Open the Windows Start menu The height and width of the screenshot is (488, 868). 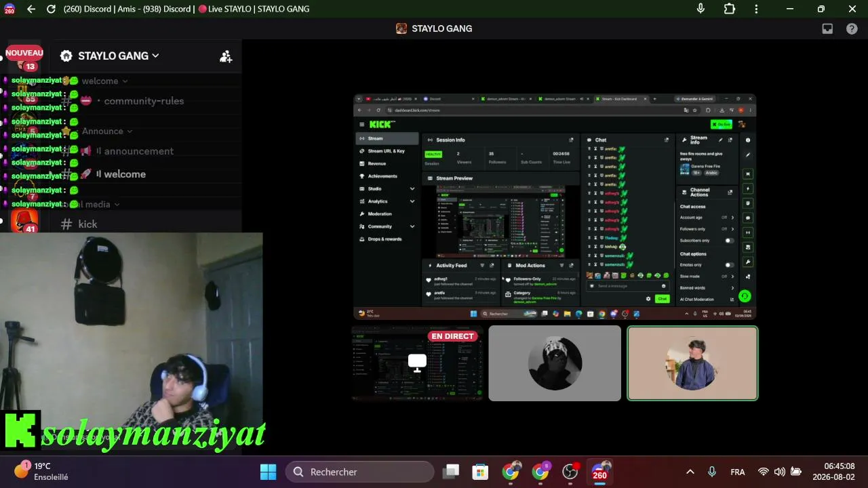tap(268, 472)
